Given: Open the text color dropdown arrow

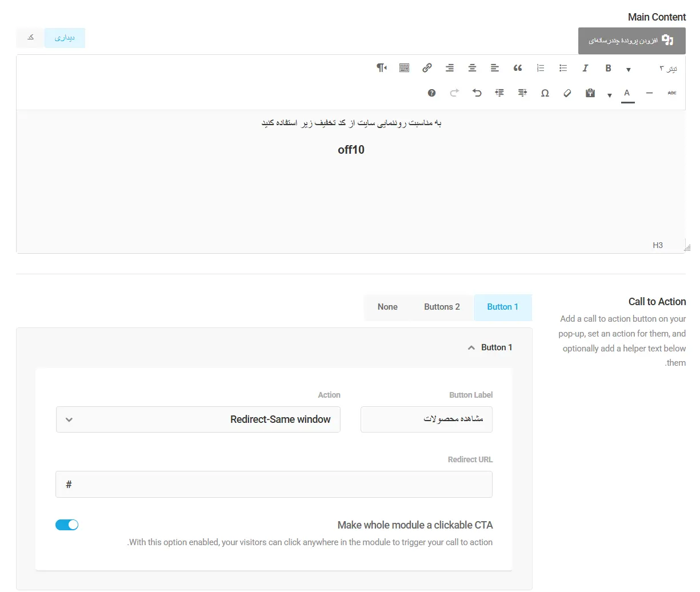Looking at the screenshot, I should pyautogui.click(x=610, y=95).
